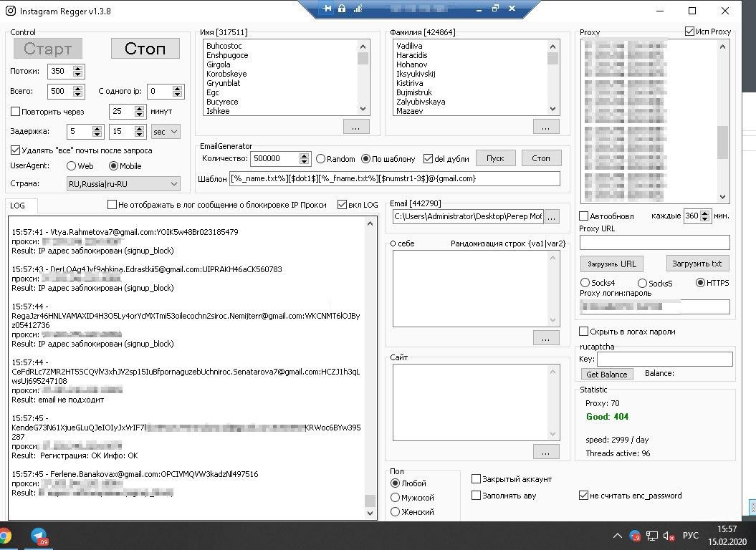Click the pin icon on remote connection bar
Viewport: 756px width, 550px height.
327,9
